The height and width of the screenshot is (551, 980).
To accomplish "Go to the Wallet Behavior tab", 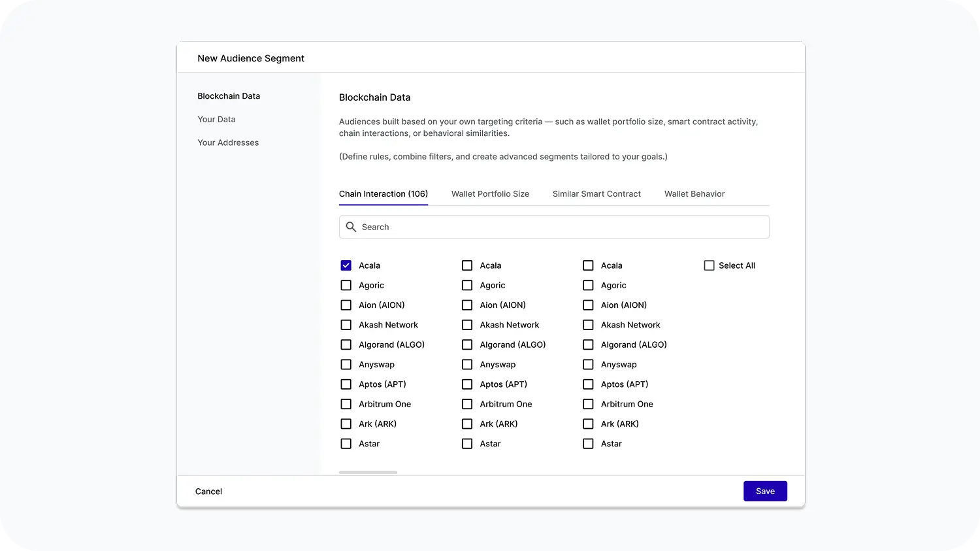I will (x=694, y=194).
